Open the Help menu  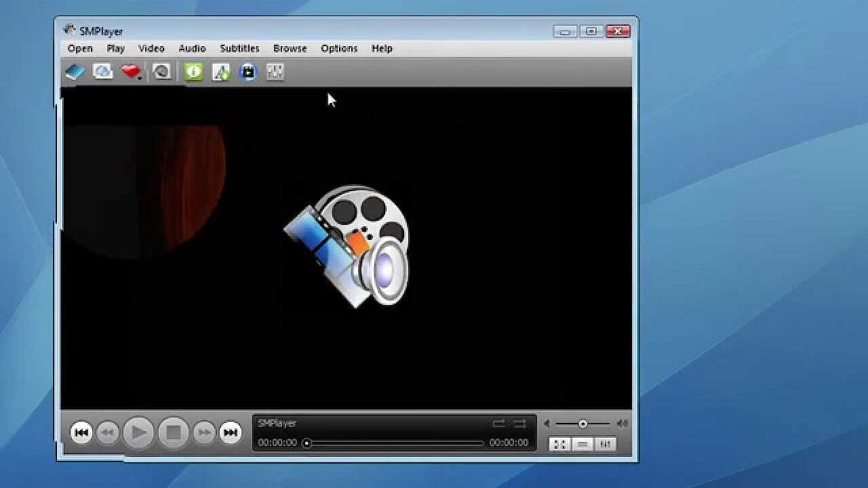[x=382, y=48]
